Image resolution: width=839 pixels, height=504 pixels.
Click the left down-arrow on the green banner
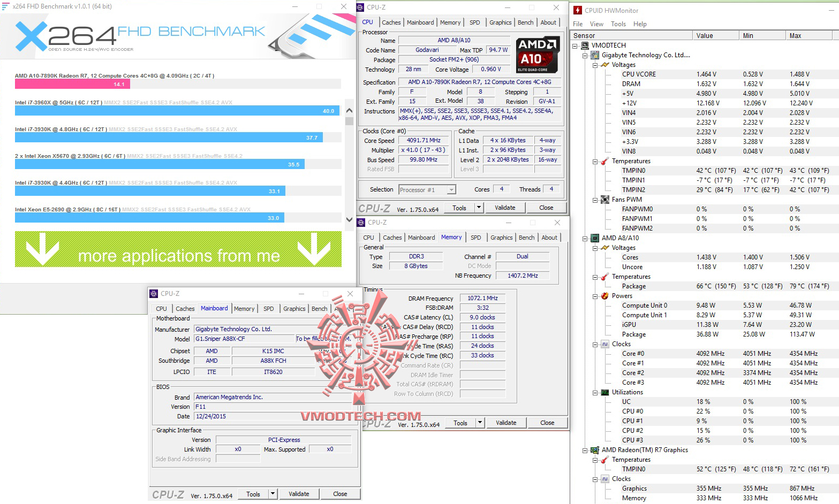pos(43,249)
